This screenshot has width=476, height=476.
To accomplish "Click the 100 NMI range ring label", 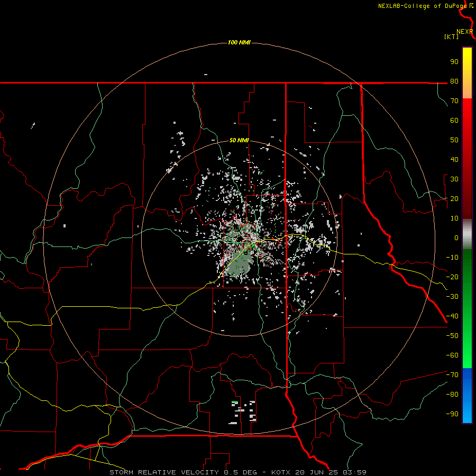I will (x=239, y=42).
